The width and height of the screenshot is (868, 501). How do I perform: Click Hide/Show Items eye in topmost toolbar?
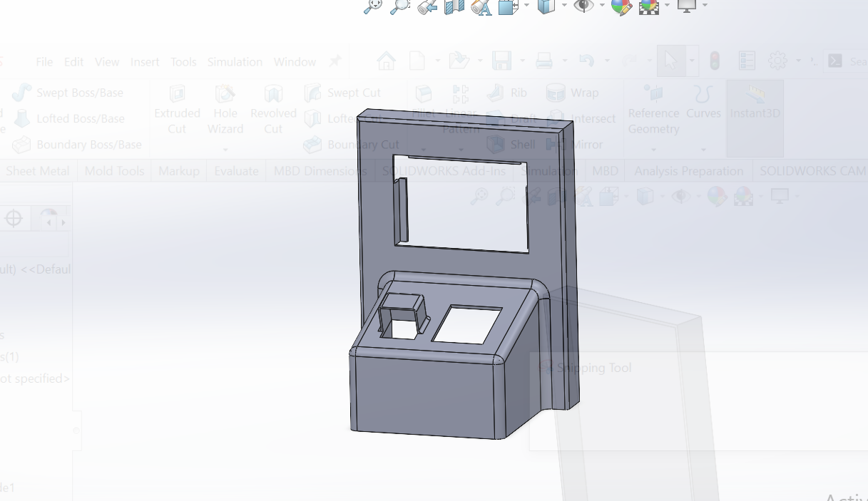click(584, 6)
